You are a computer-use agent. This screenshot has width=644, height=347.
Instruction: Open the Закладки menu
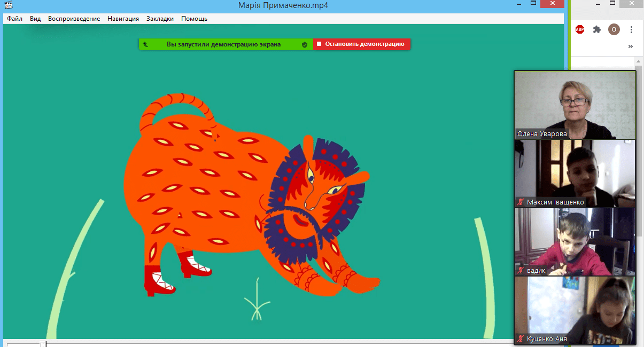point(160,18)
